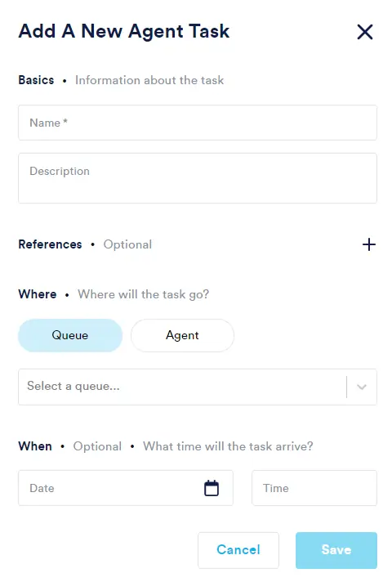Screen dimensions: 392x582
Task: Open the Select a queue combo box
Action: [198, 387]
